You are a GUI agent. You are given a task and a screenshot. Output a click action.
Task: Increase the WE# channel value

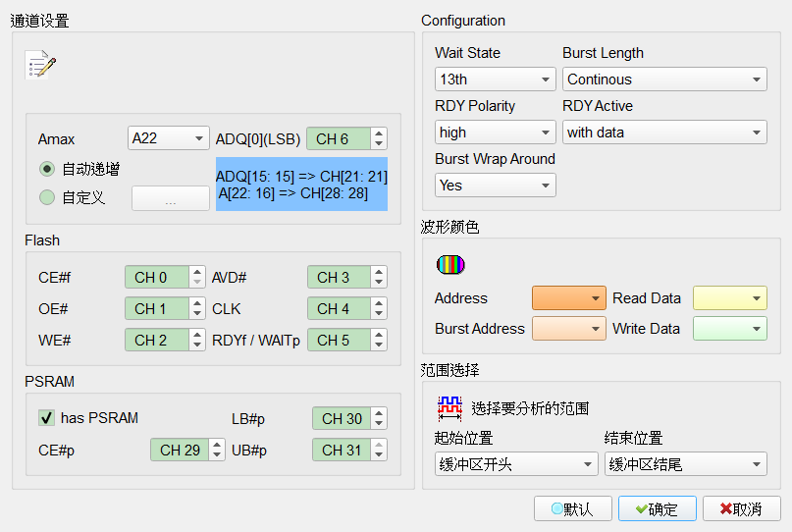pyautogui.click(x=197, y=335)
